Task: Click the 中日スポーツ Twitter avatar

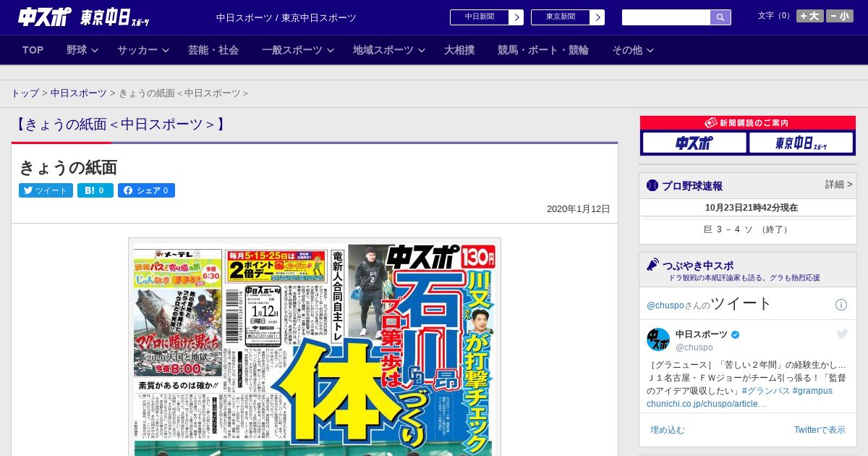Action: pyautogui.click(x=658, y=339)
